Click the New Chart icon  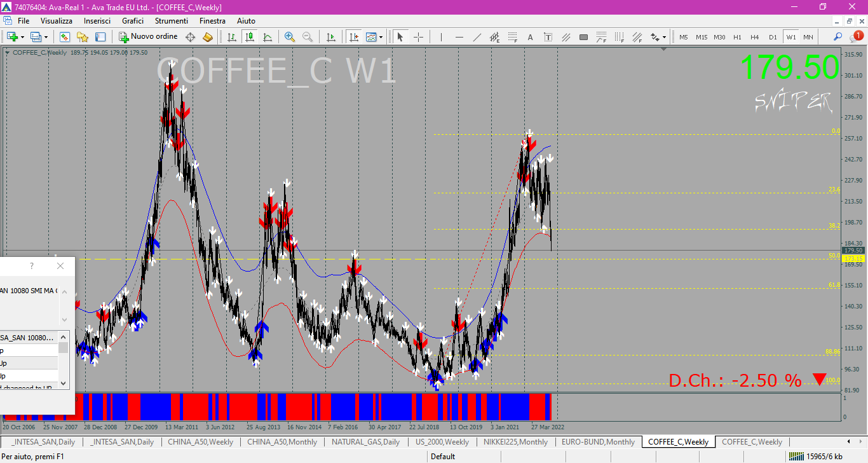coord(12,37)
